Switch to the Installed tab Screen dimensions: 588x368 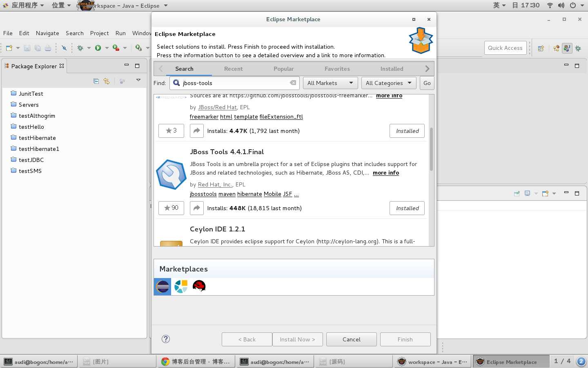click(x=392, y=69)
